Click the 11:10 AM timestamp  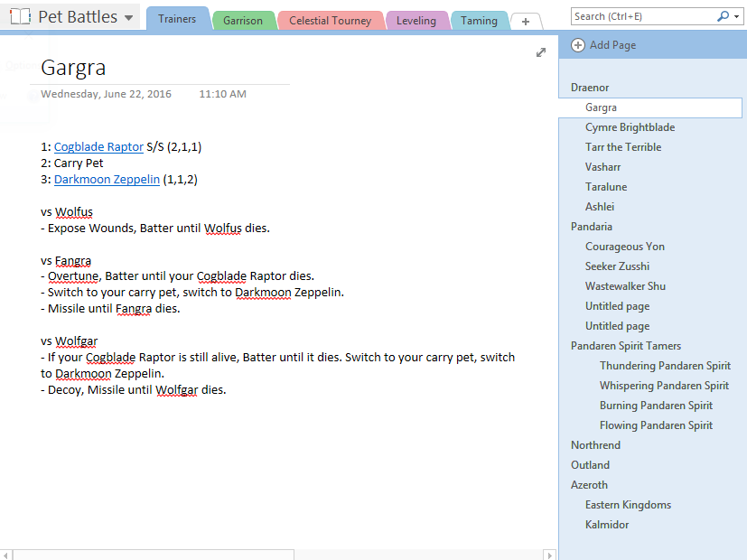222,94
